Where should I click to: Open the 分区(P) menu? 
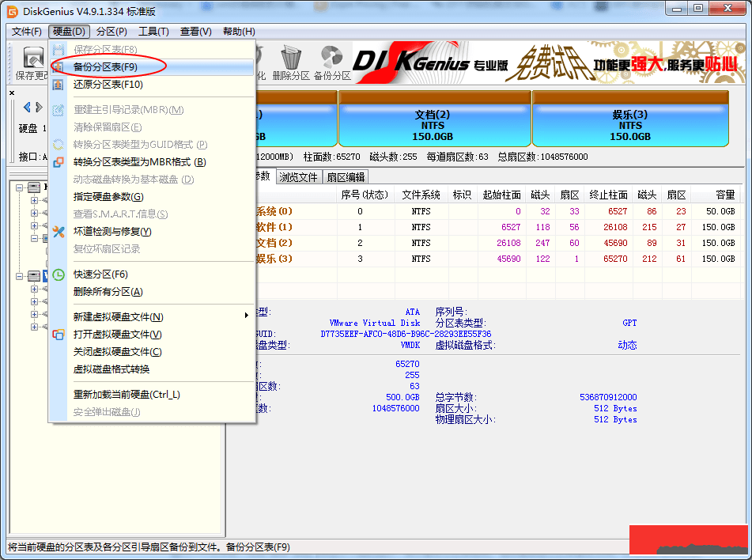click(111, 31)
